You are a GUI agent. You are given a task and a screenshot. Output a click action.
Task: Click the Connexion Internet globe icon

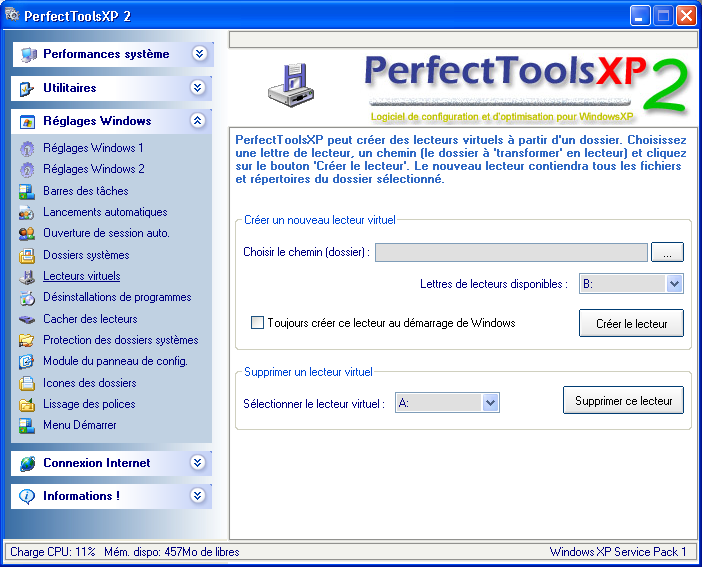(x=27, y=464)
